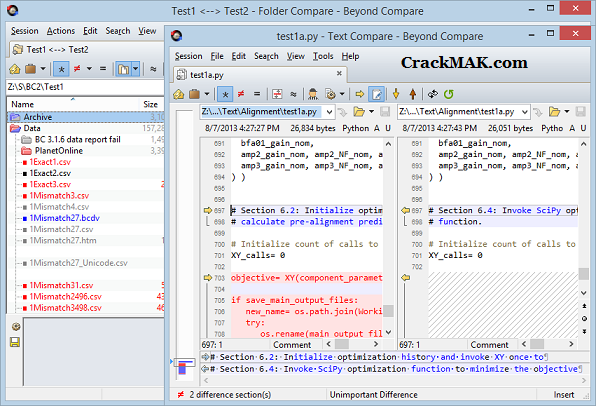
Task: Sort by the Size column header
Action: (x=151, y=104)
